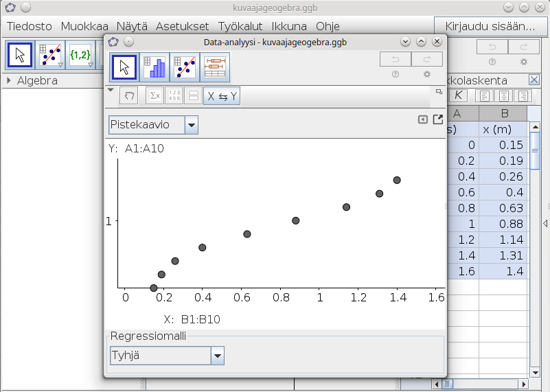
Task: Click the settings gear in Data-analyysi window
Action: click(x=427, y=74)
